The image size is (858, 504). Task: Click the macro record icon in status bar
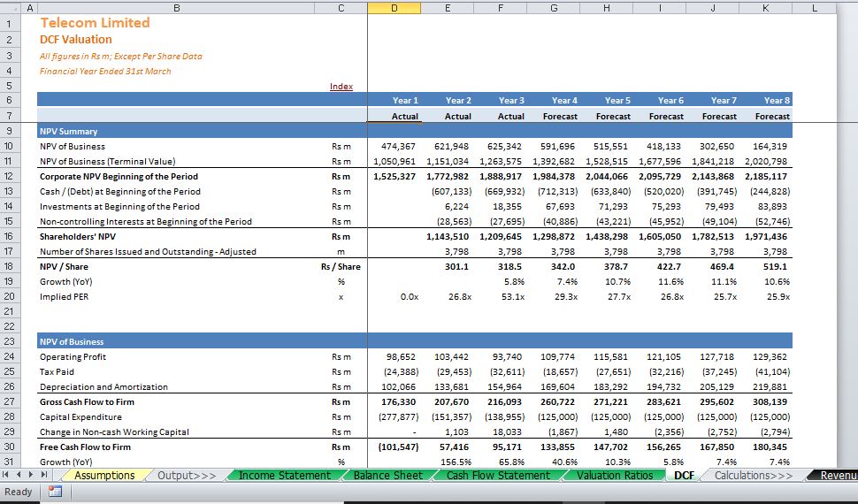(55, 492)
